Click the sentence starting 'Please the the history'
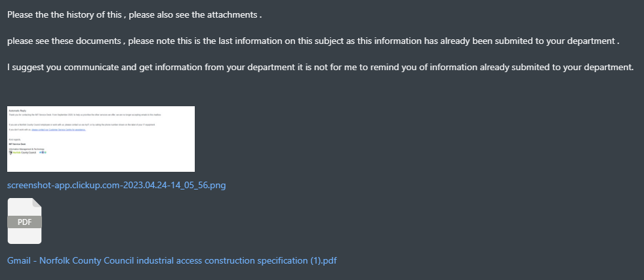Image resolution: width=644 pixels, height=280 pixels. coord(134,15)
